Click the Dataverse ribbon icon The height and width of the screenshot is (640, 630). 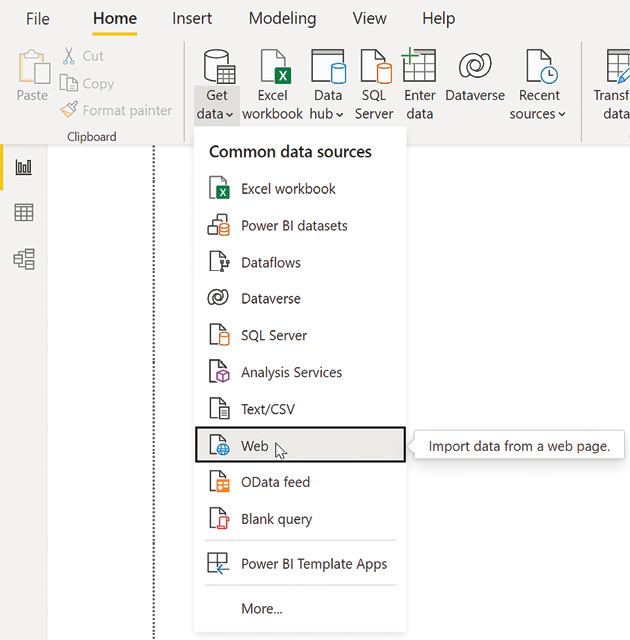coord(475,65)
